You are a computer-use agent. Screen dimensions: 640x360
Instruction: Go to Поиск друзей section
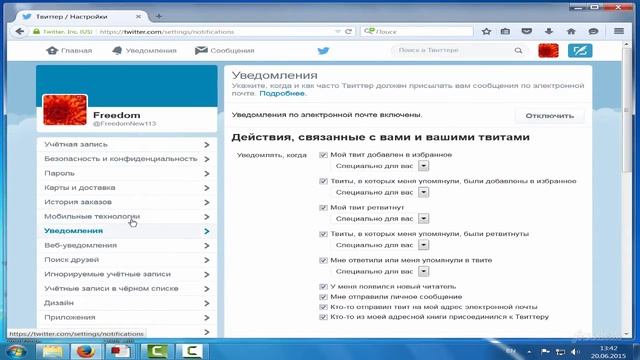127,260
